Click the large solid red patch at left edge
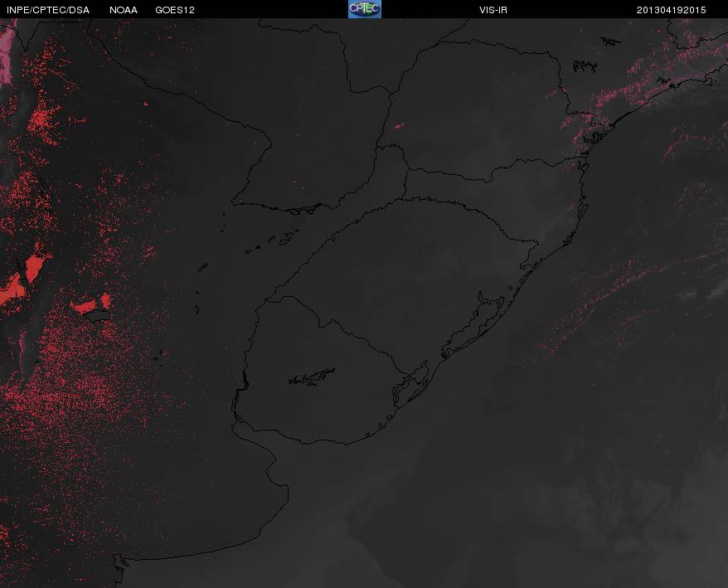Viewport: 728px width, 588px height. point(21,279)
